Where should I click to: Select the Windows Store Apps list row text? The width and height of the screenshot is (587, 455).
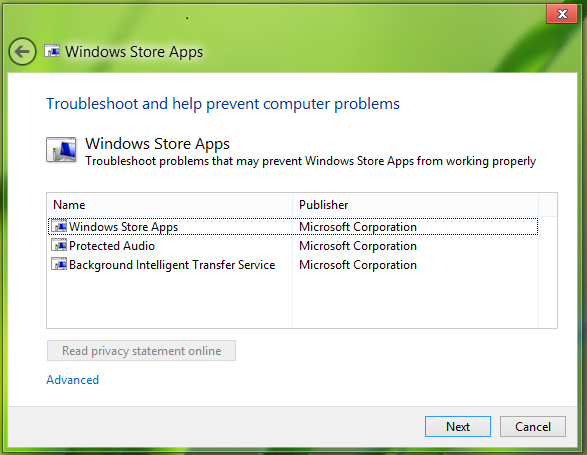click(124, 227)
